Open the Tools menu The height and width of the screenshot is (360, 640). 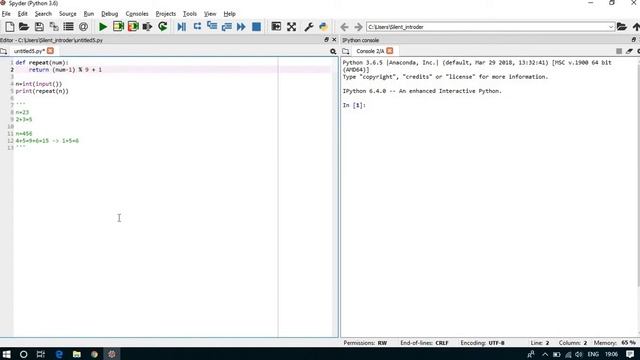(190, 14)
